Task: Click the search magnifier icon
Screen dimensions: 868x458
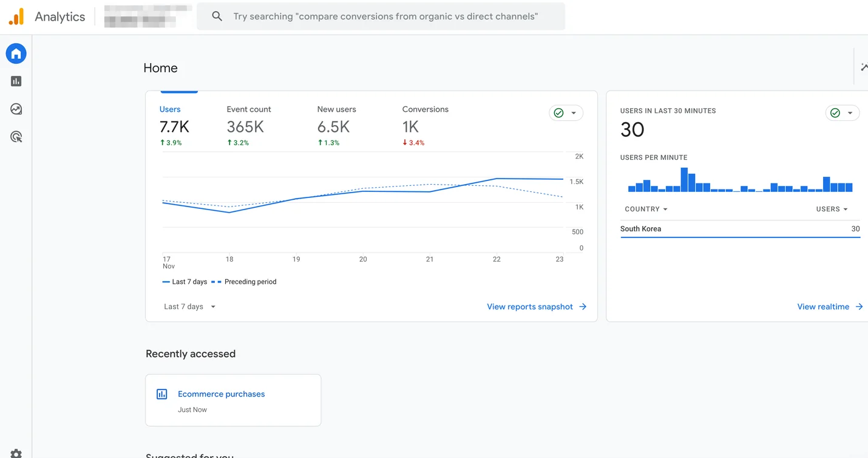Action: (x=217, y=16)
